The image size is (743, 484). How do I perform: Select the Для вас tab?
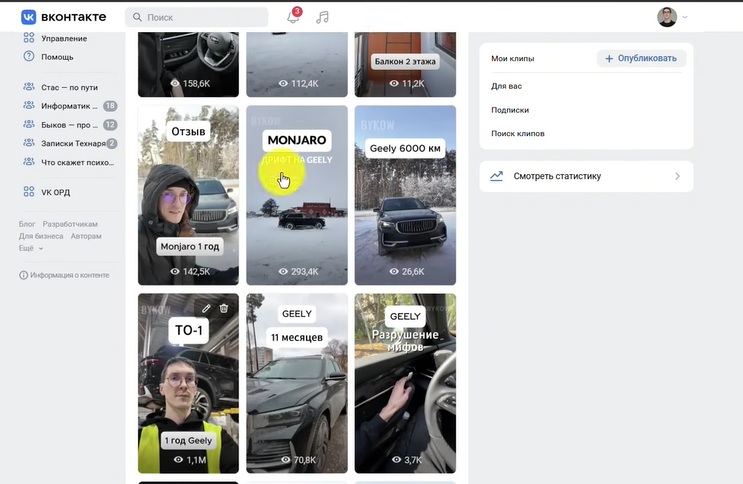pyautogui.click(x=506, y=86)
